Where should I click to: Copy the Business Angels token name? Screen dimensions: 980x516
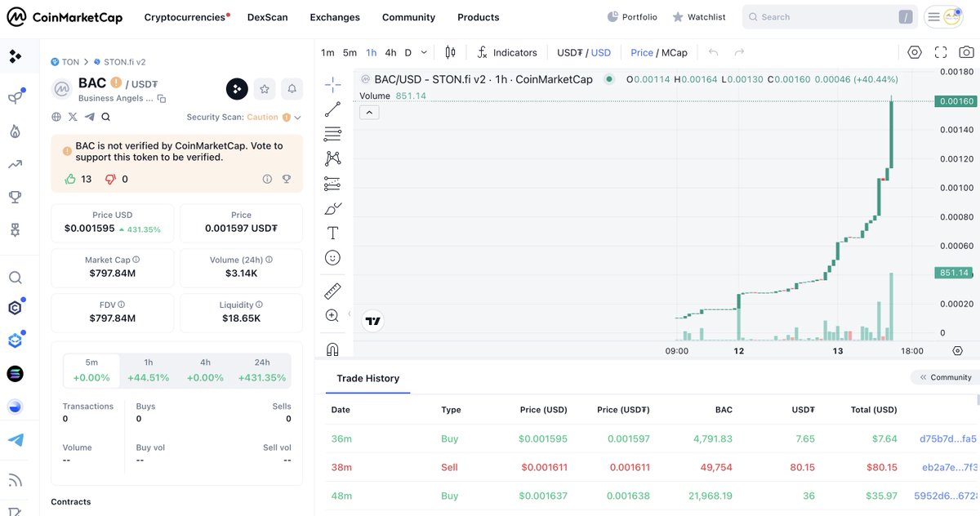click(x=162, y=99)
